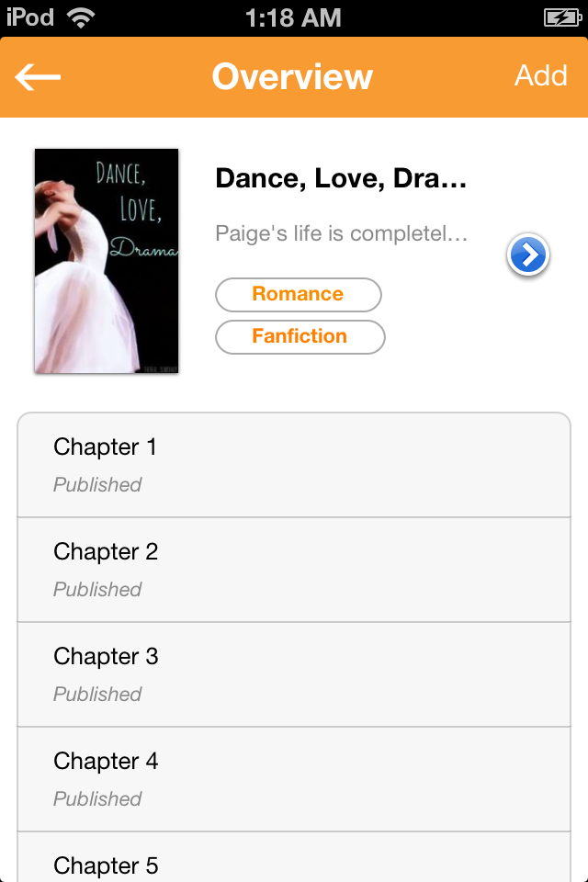This screenshot has width=588, height=882.
Task: Open story details with blue chevron
Action: click(527, 254)
